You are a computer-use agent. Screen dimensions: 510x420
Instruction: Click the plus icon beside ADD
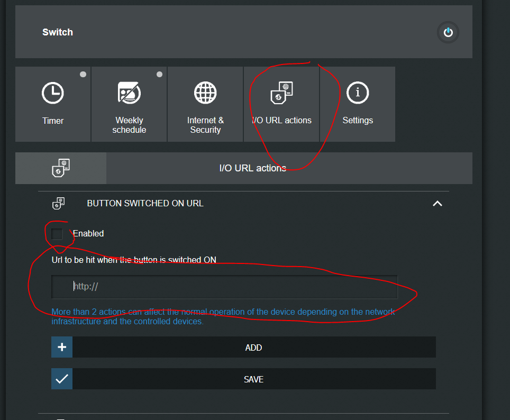[62, 347]
